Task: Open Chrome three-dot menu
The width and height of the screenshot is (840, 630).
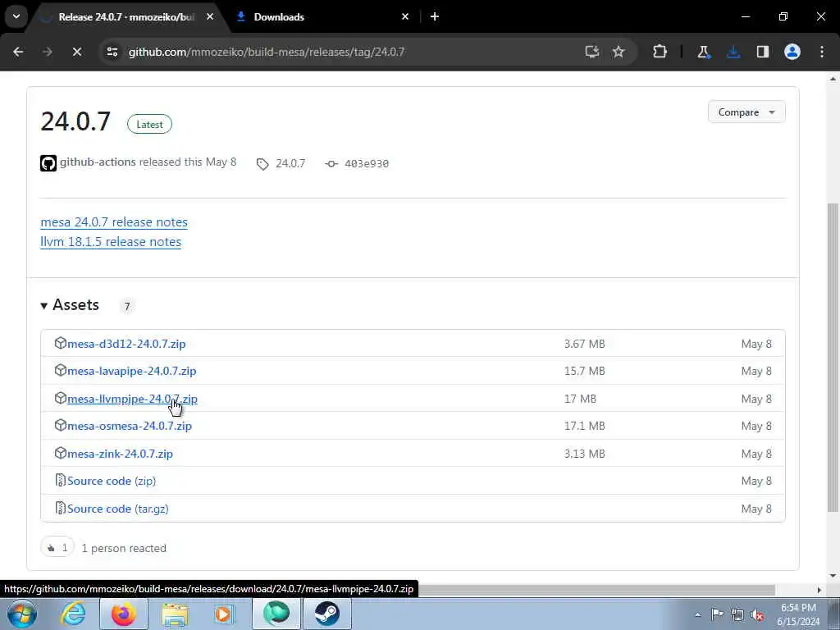Action: click(x=822, y=52)
